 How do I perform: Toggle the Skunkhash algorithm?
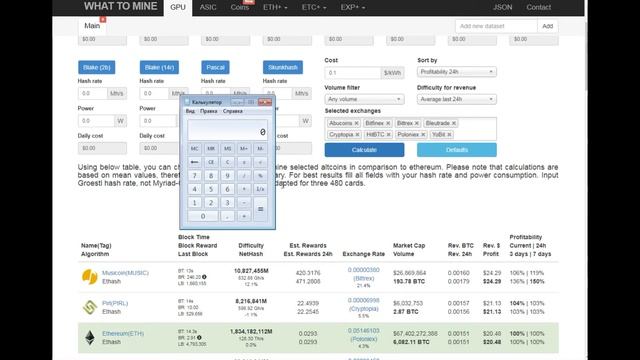pos(283,67)
